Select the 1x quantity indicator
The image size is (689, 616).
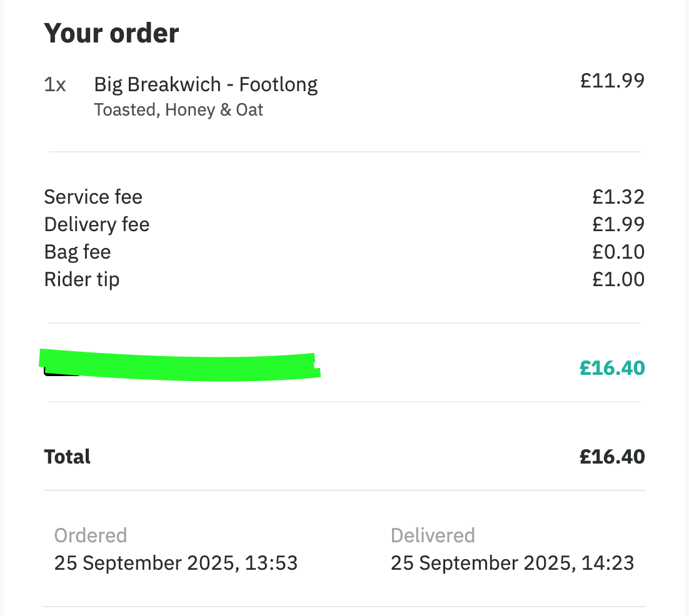[x=55, y=84]
